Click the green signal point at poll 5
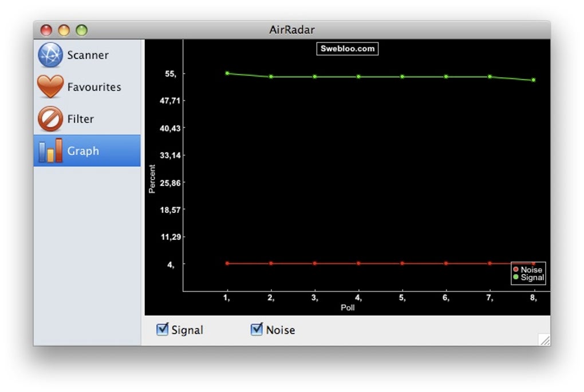 click(403, 77)
